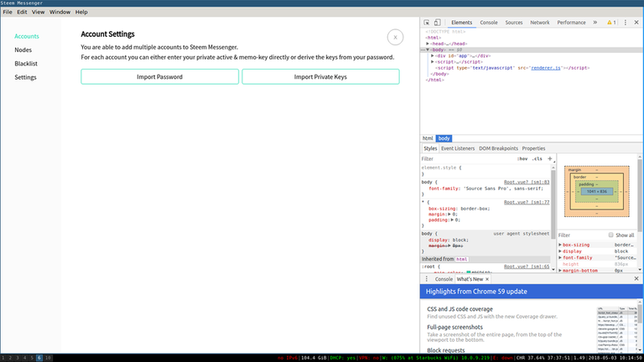Switch to workspace 10 in status bar
Viewport: 644px width, 362px height.
click(48, 358)
